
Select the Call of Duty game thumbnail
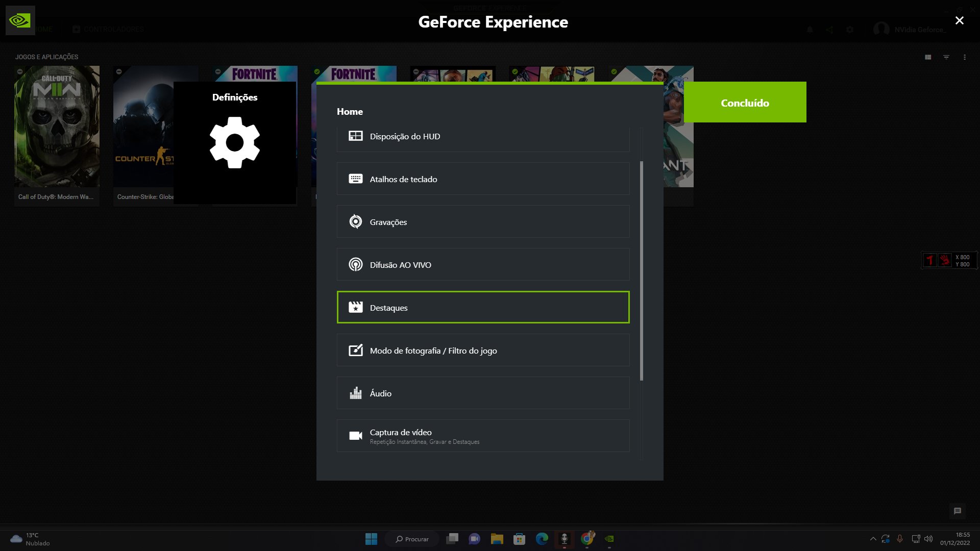click(57, 127)
